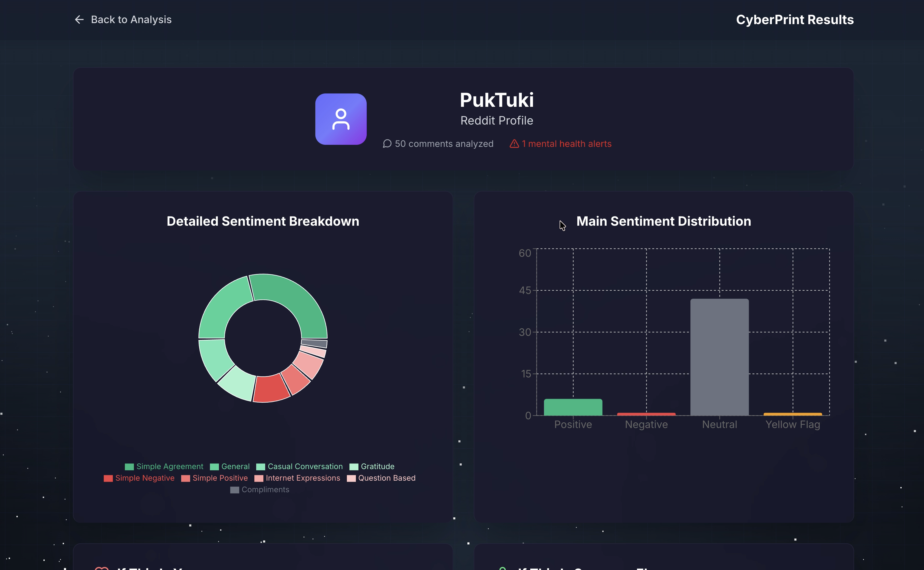
Task: Toggle Internet Expressions legend item
Action: pyautogui.click(x=303, y=478)
